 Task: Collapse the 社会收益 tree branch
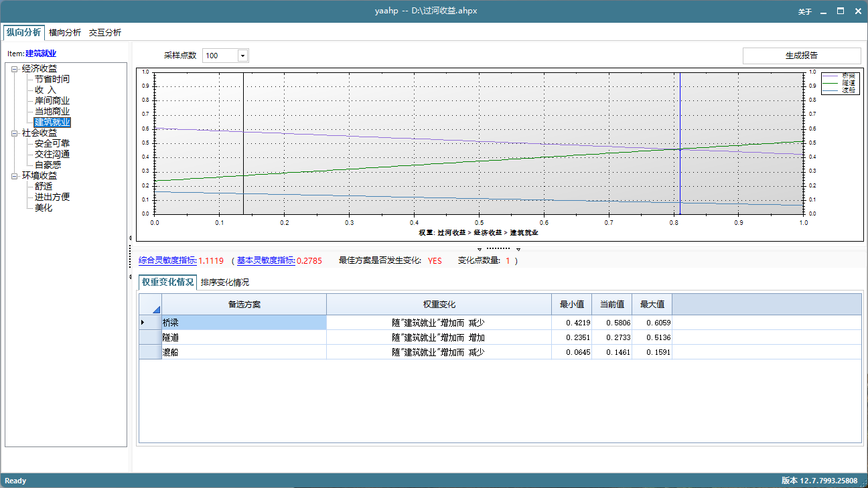click(x=13, y=132)
